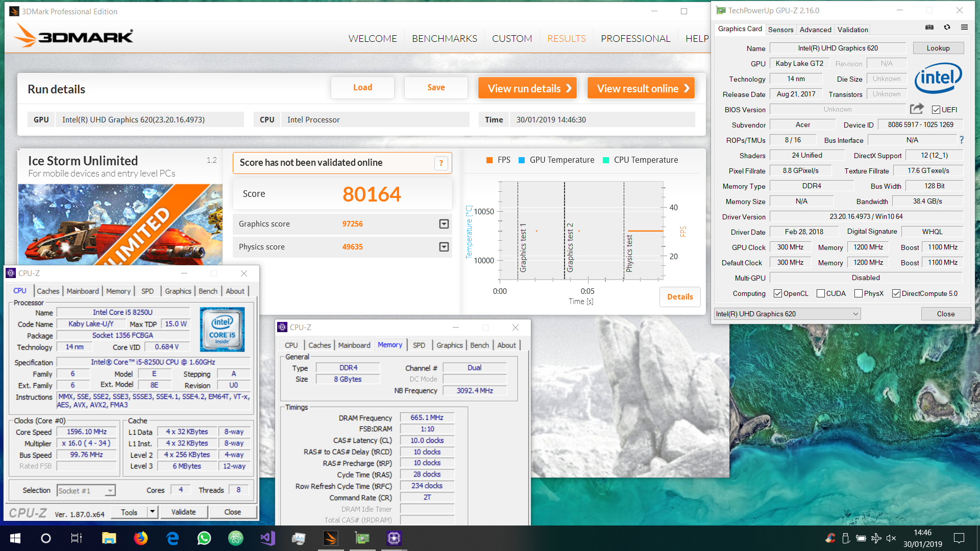This screenshot has height=551, width=980.
Task: Click Validate button in CPU-Z
Action: (x=184, y=512)
